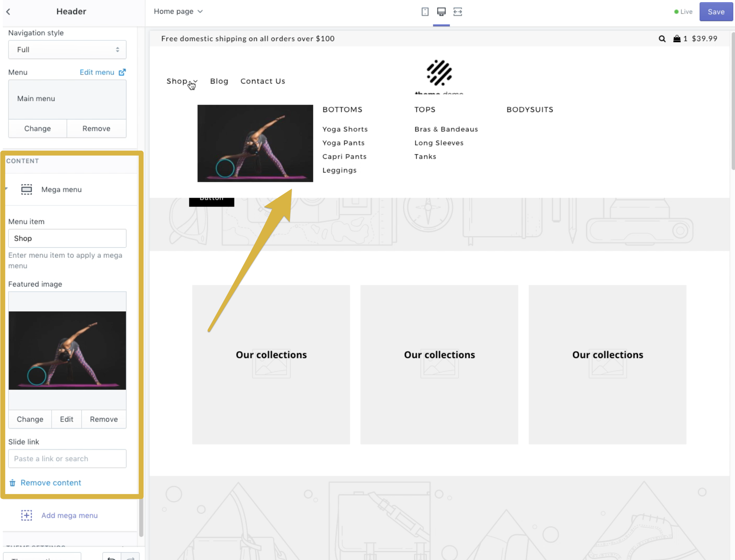Open the shopping cart bag icon

click(677, 39)
